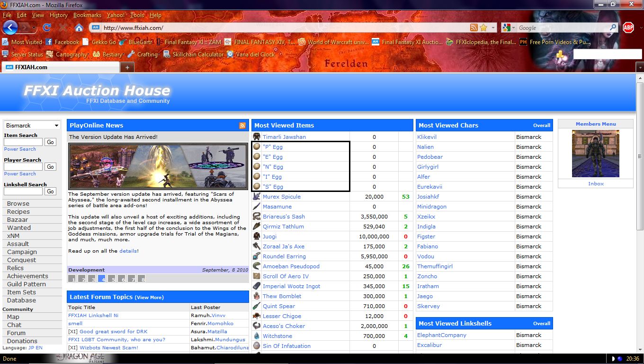644x364 pixels.
Task: Click the Firefox Home toolbar icon
Action: (79, 28)
